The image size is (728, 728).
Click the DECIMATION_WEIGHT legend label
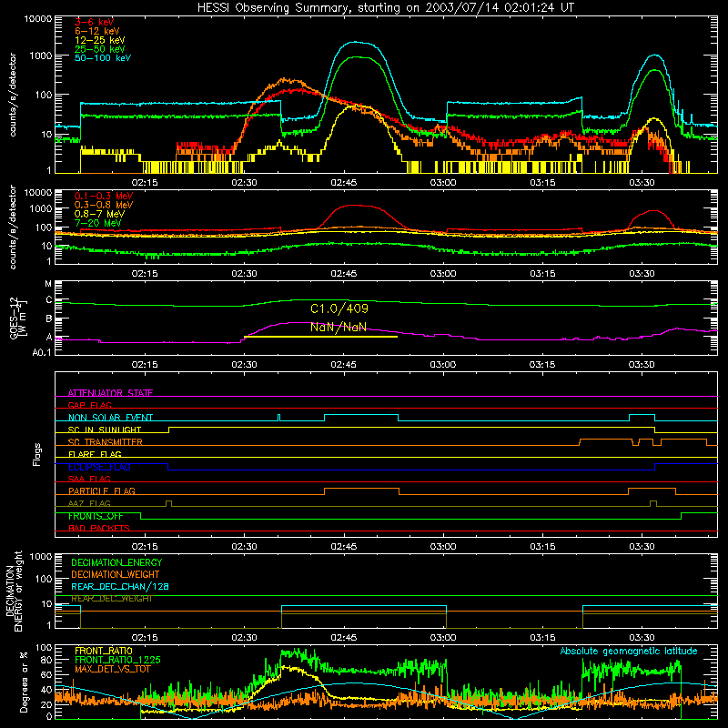116,574
